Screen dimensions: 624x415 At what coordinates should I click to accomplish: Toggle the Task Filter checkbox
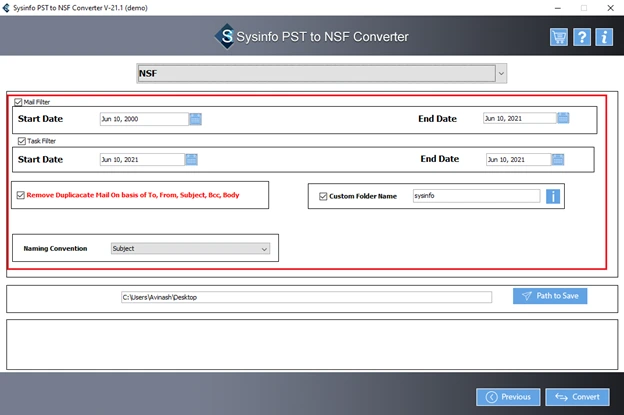22,141
